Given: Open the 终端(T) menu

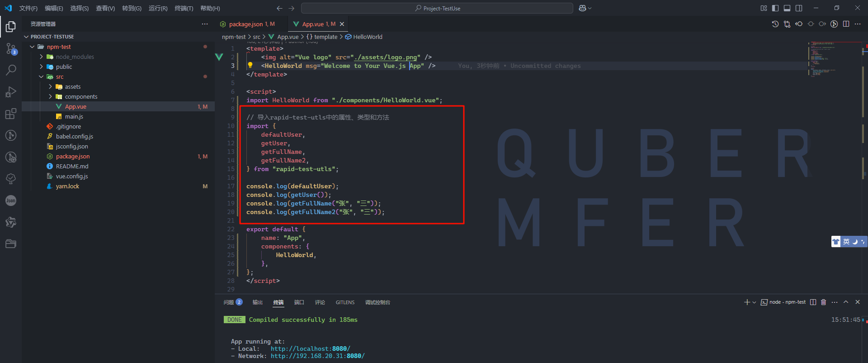Looking at the screenshot, I should tap(184, 8).
